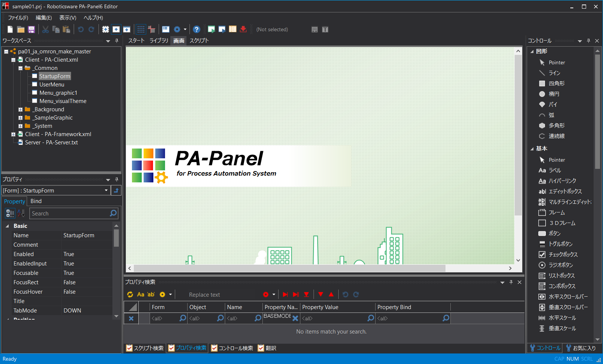The width and height of the screenshot is (603, 364).
Task: Switch to コントロール検索 bottom tab
Action: (232, 348)
